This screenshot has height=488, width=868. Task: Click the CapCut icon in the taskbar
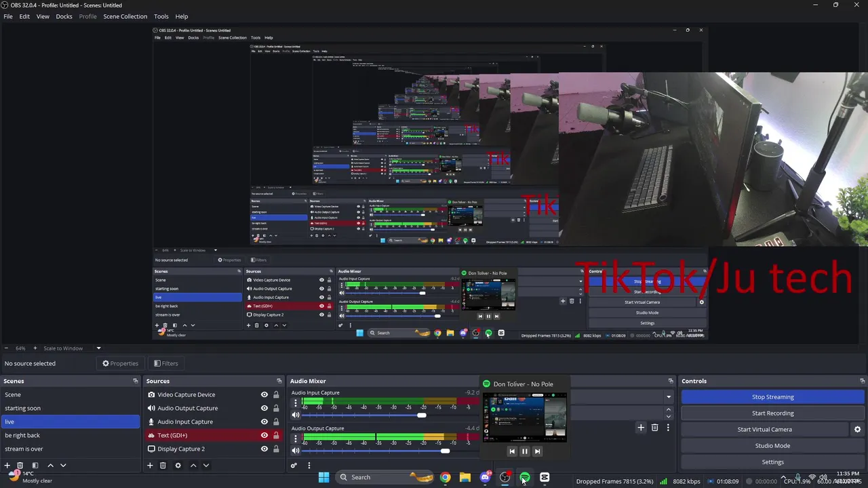(x=545, y=477)
